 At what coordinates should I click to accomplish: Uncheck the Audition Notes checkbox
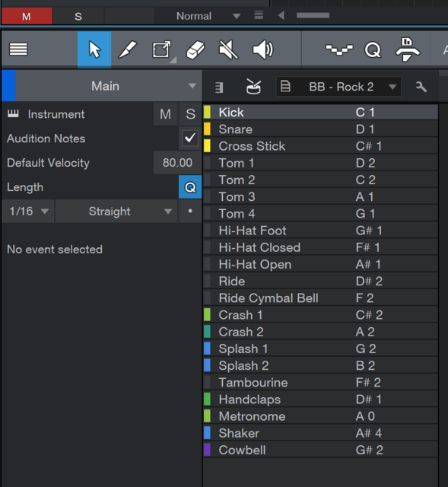pos(190,138)
